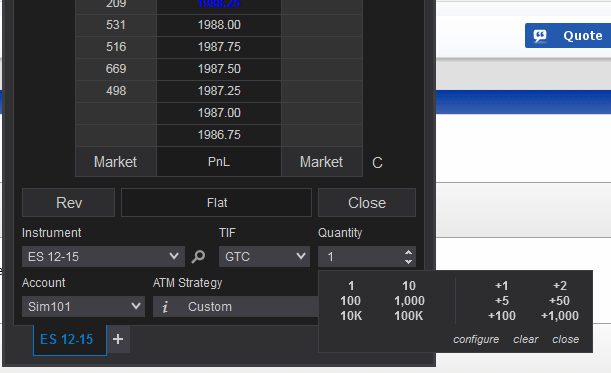Click close in the quantity popup
Viewport: 611px width, 373px height.
[565, 339]
